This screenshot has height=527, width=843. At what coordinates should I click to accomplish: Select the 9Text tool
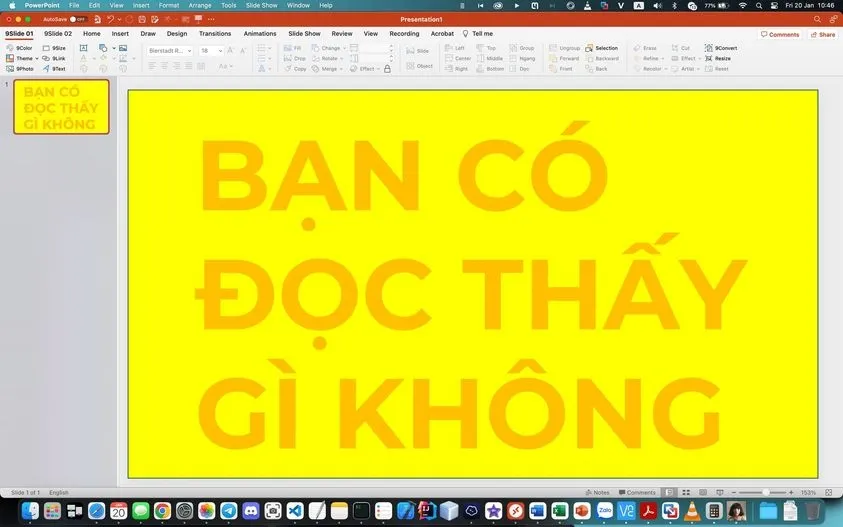(x=47, y=69)
